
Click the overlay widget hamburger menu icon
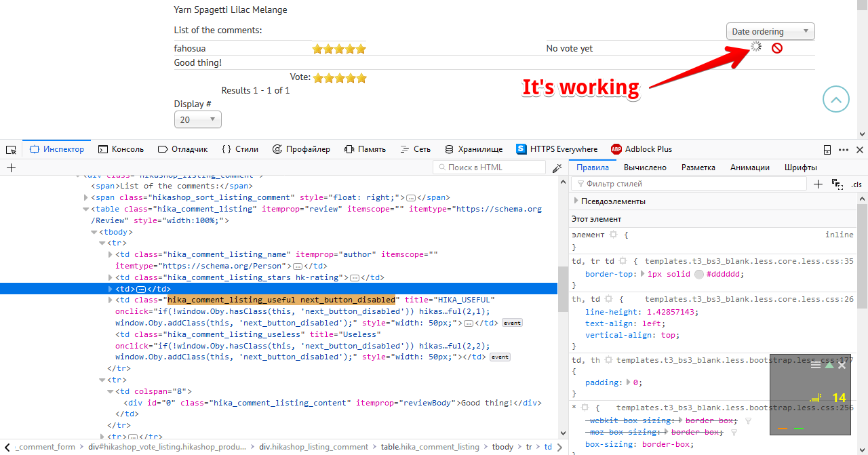click(816, 365)
